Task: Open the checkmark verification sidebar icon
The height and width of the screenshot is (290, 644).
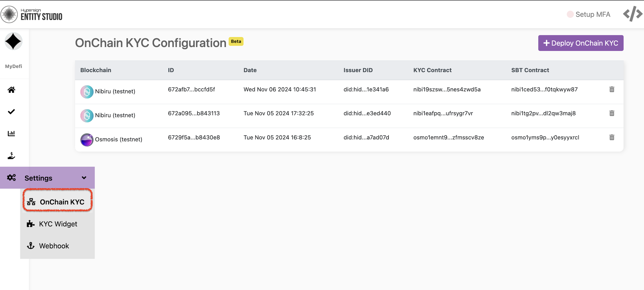Action: (11, 112)
